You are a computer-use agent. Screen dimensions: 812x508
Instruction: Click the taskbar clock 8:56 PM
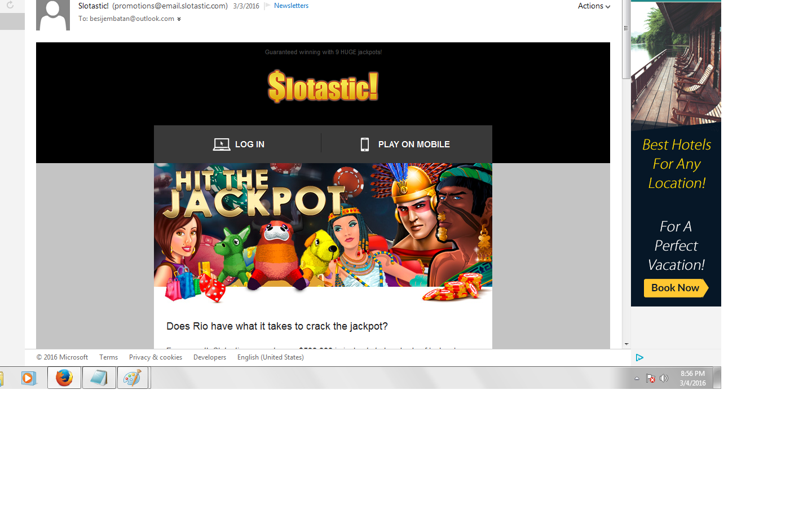click(x=692, y=374)
